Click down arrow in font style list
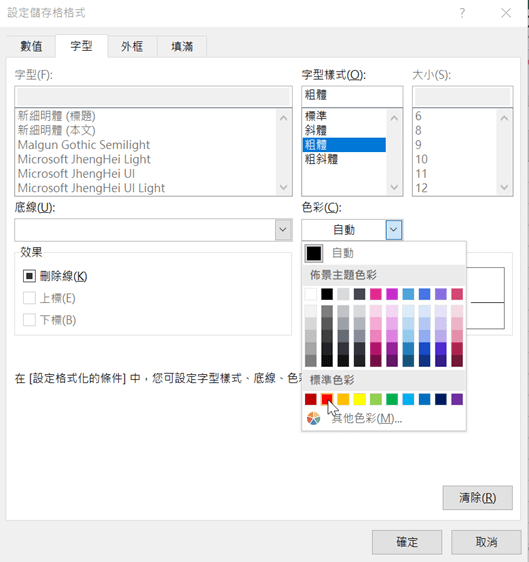The image size is (529, 562). [394, 187]
